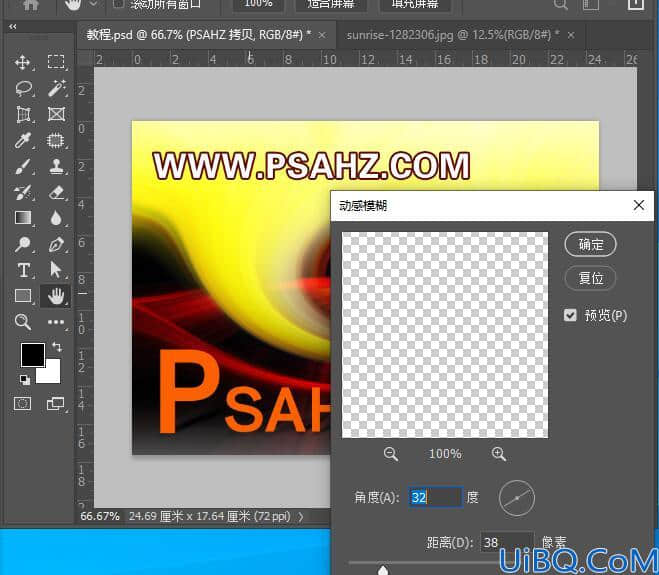Click the fill screen button in options bar
Screen dimensions: 659x575
point(415,4)
